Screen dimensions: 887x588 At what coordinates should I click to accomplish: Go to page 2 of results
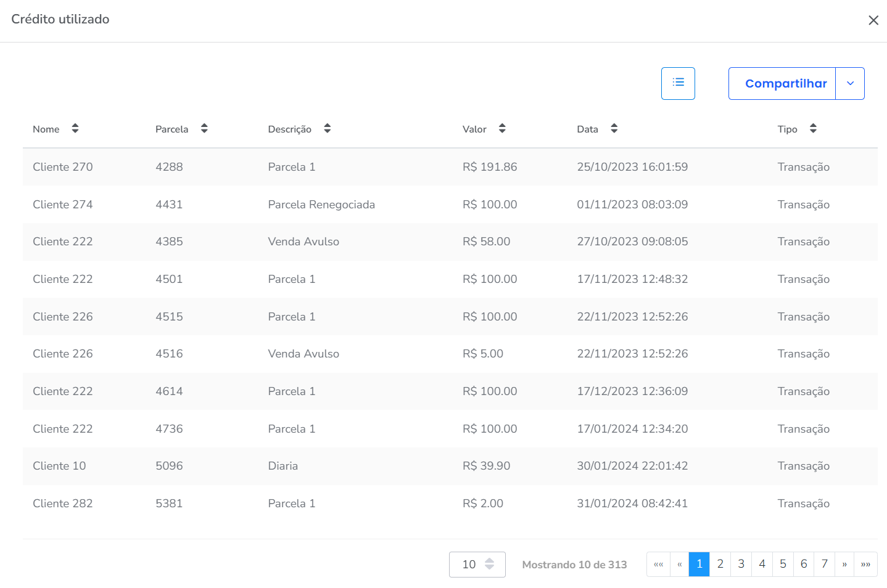pos(720,564)
